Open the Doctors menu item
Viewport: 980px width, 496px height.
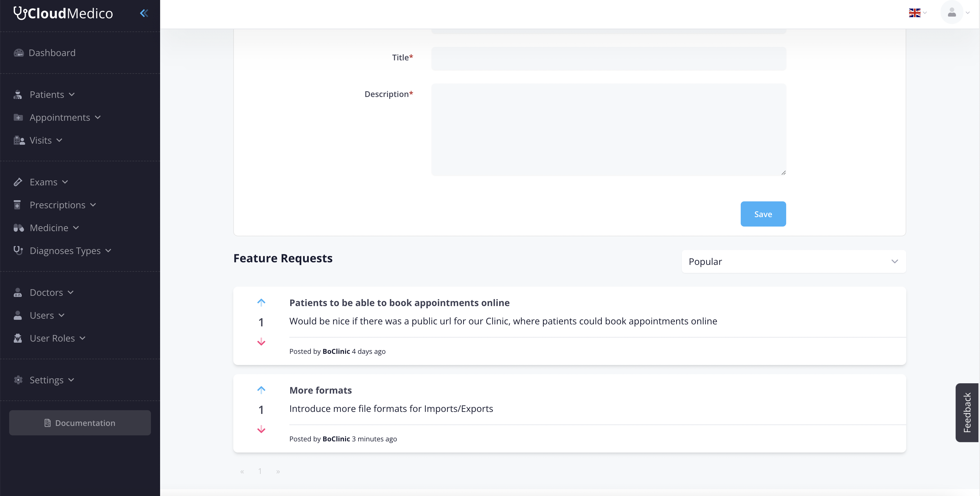[46, 293]
